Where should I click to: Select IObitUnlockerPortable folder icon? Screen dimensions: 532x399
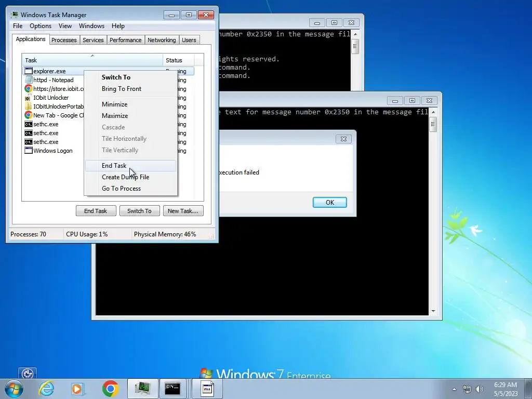29,106
